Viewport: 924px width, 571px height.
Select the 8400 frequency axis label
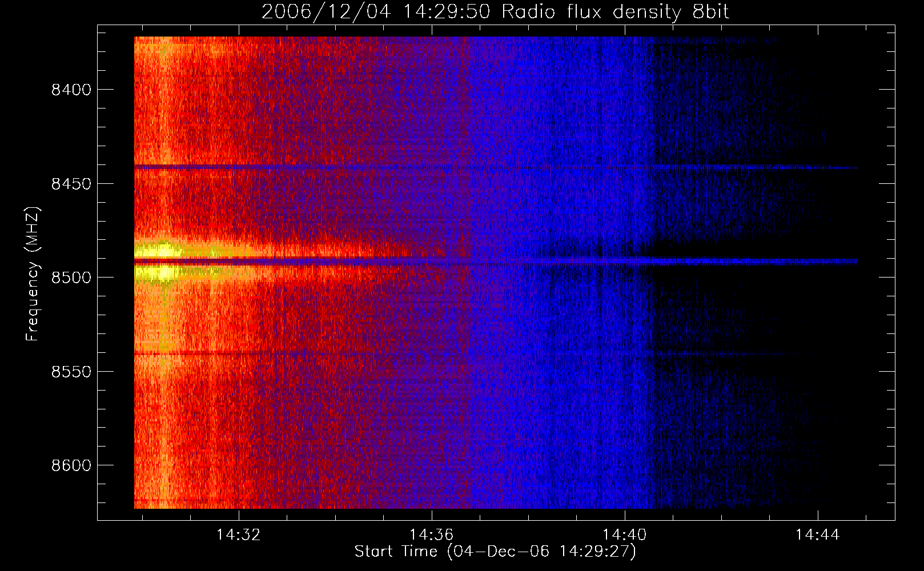click(71, 90)
